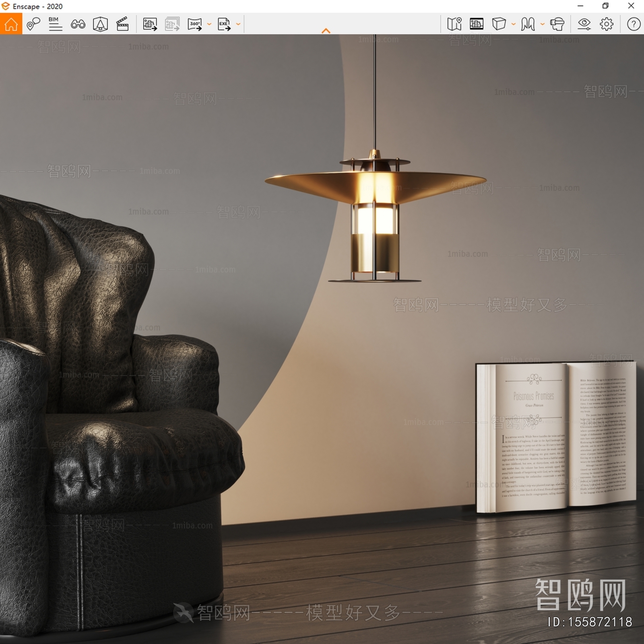Image resolution: width=644 pixels, height=644 pixels.
Task: Expand the EXE export dropdown arrow
Action: click(238, 24)
